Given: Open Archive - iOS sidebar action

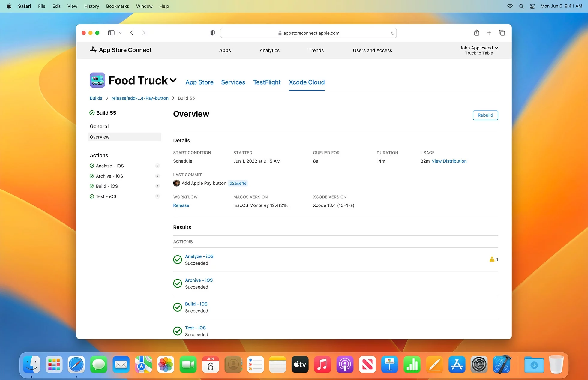Looking at the screenshot, I should coord(109,176).
